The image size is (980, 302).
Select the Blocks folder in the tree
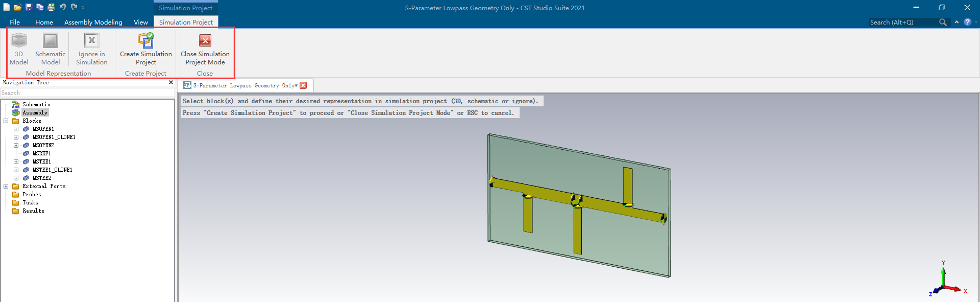32,121
